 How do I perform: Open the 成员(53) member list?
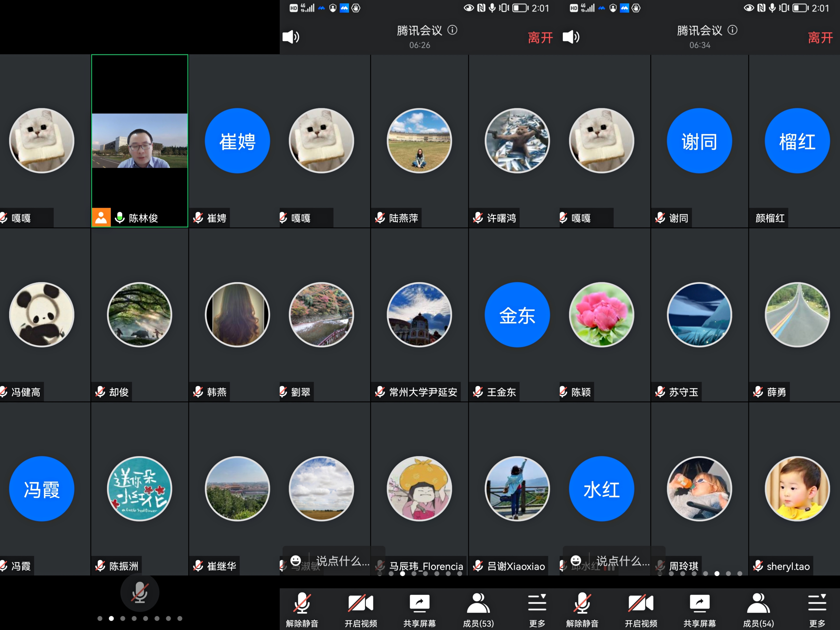pyautogui.click(x=478, y=609)
